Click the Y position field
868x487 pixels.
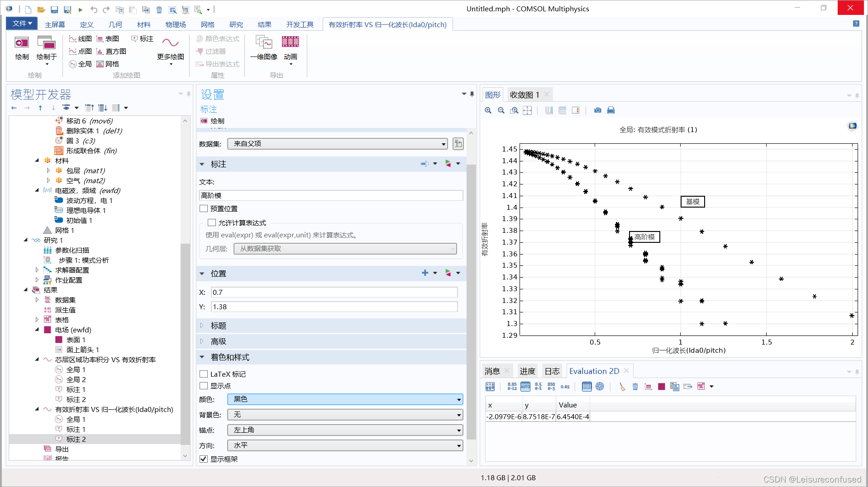[334, 307]
